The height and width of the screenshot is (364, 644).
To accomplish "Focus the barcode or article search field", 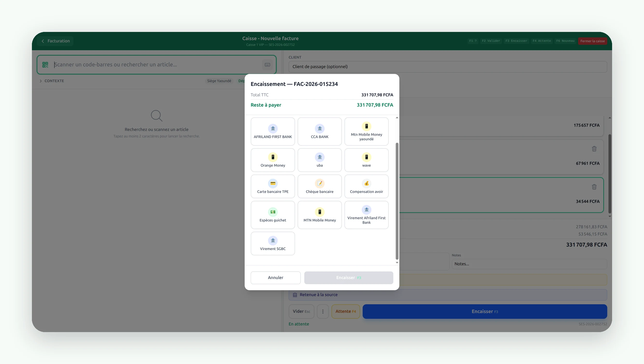I will coord(156,65).
